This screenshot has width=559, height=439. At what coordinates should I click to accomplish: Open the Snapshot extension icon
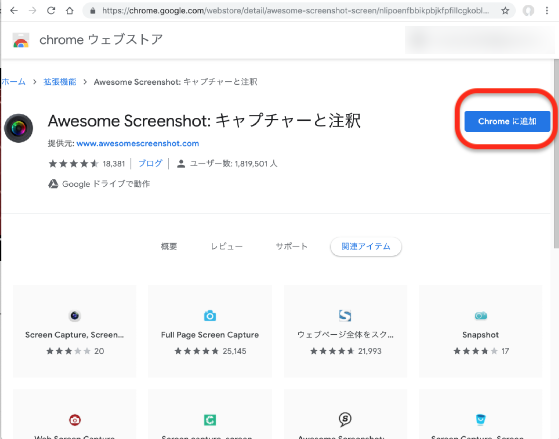(481, 316)
